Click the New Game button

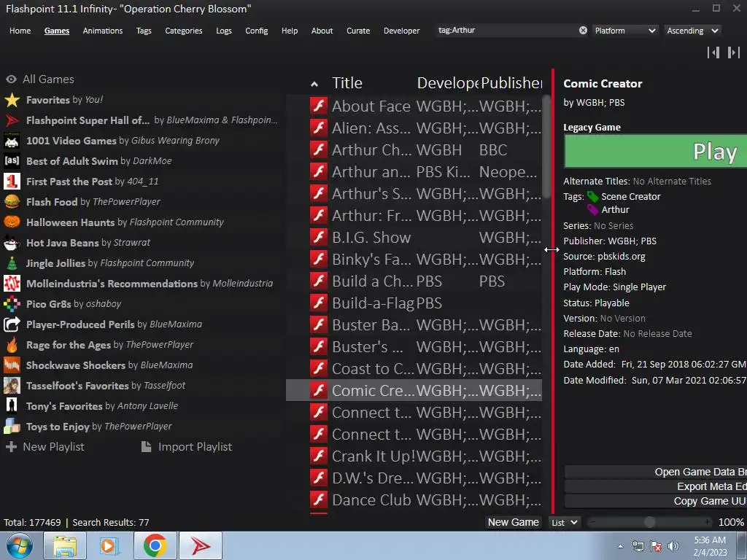tap(513, 522)
